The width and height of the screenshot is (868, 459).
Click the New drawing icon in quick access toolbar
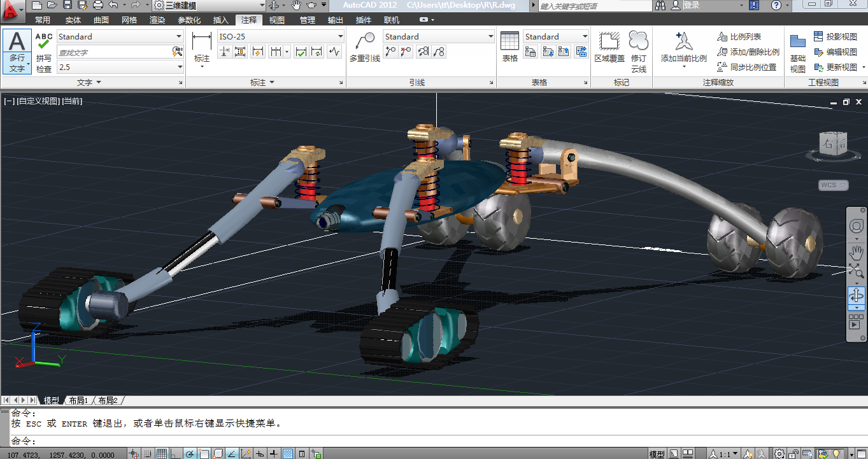[38, 5]
